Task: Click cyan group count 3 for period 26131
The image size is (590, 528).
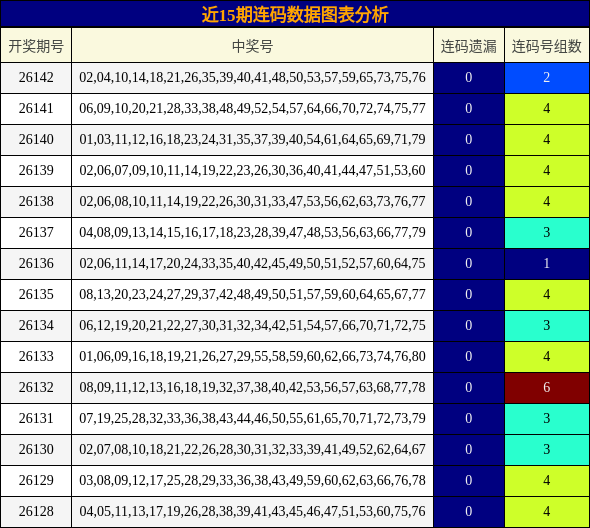Action: 547,418
